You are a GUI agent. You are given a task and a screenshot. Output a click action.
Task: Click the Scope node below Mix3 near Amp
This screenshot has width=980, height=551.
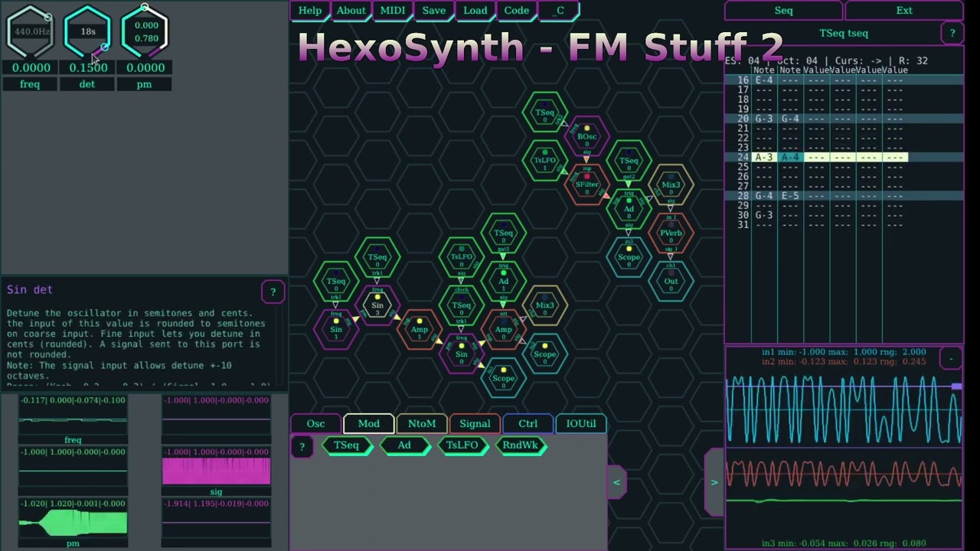(x=545, y=354)
